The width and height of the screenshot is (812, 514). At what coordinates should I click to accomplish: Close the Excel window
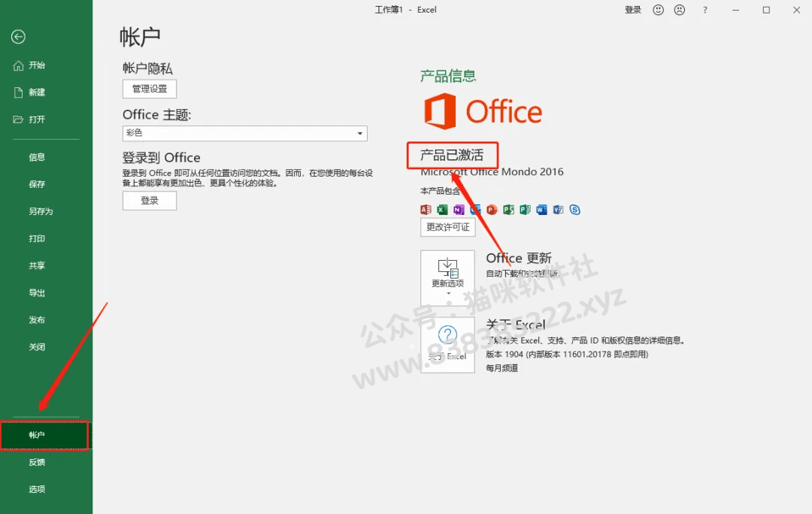pos(796,10)
